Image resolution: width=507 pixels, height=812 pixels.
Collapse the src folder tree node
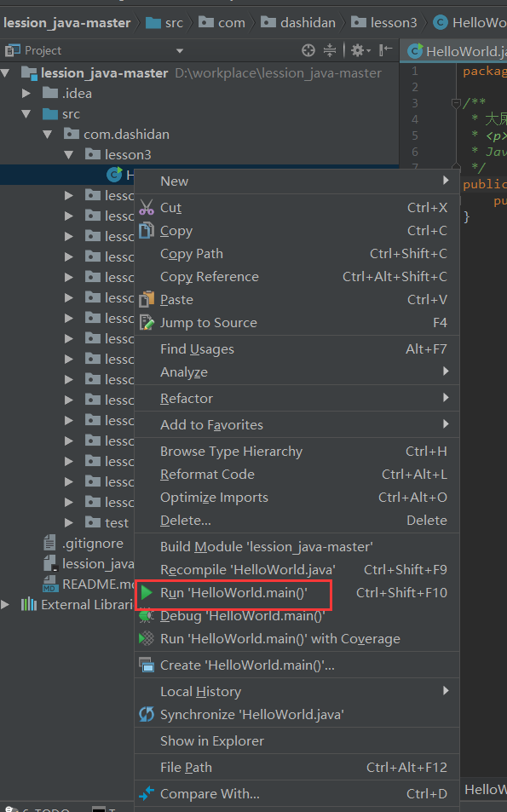(26, 114)
